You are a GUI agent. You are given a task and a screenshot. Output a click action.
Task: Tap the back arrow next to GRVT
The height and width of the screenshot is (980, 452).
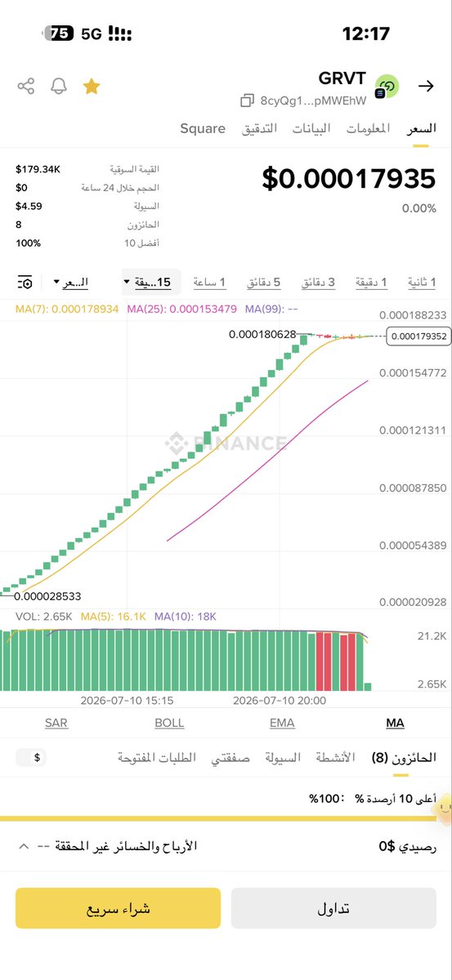(x=426, y=87)
